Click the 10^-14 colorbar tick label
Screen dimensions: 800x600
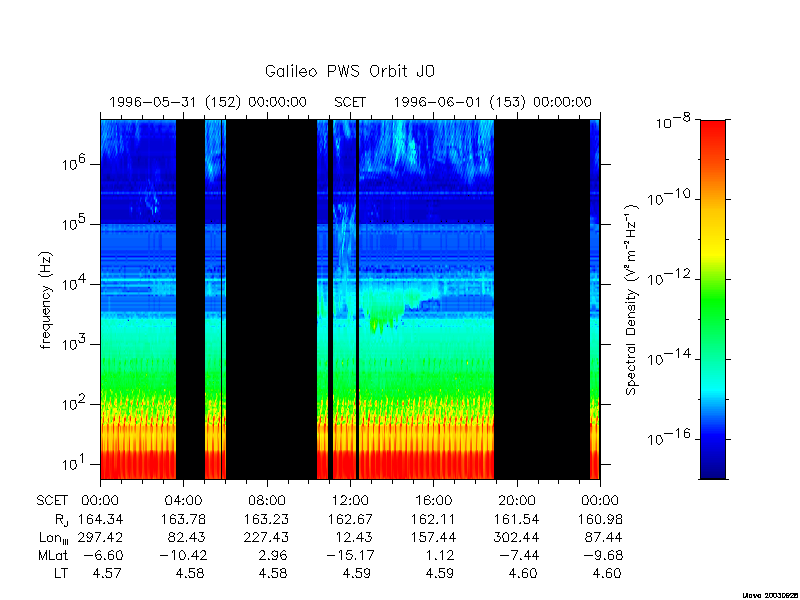click(x=670, y=358)
